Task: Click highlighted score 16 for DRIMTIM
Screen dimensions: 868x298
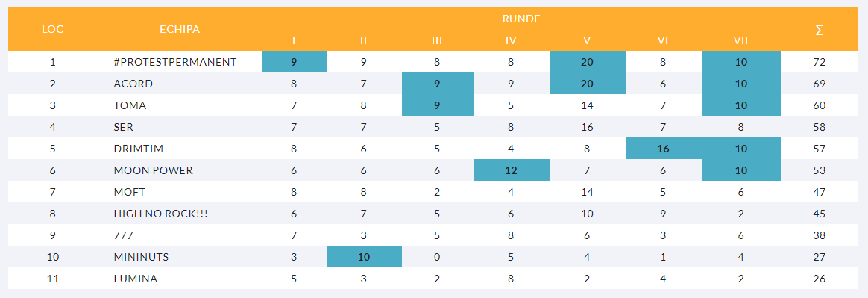Action: pyautogui.click(x=663, y=149)
